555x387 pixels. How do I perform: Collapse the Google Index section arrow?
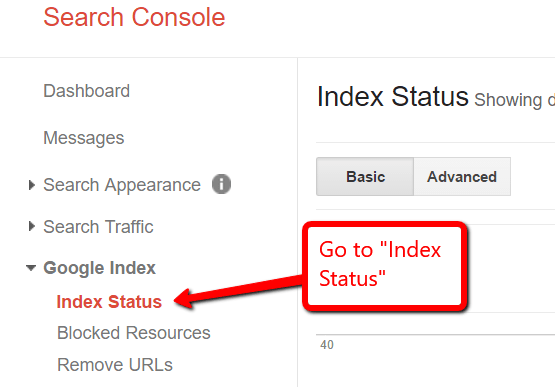click(31, 268)
